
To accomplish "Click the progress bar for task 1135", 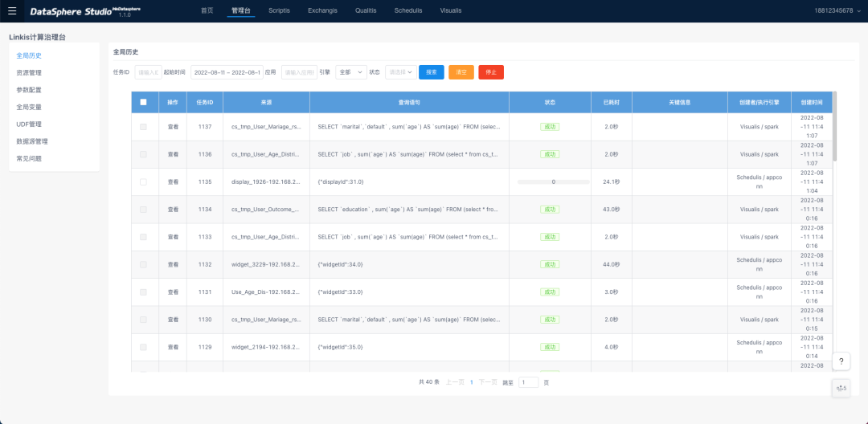I will 550,182.
